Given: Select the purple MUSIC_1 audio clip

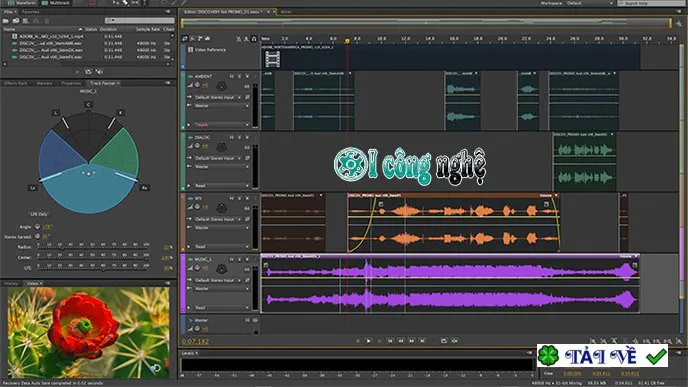Looking at the screenshot, I should tap(450, 283).
